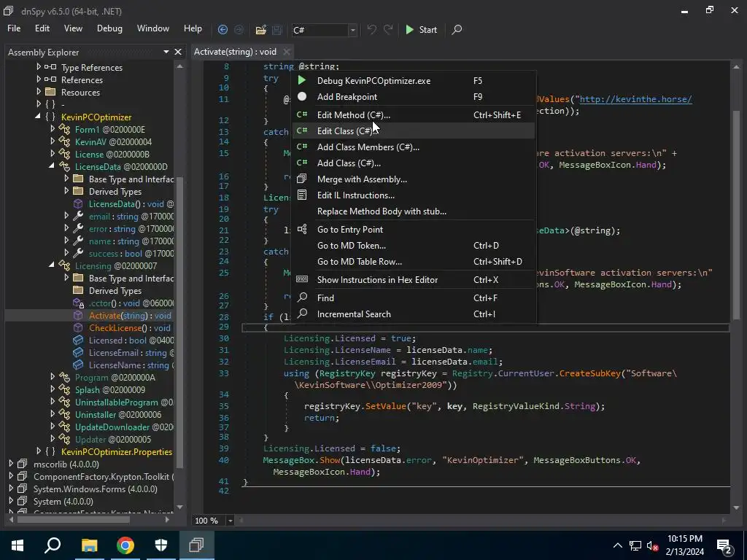
Task: Choose Add Breakpoint in context menu
Action: [x=347, y=97]
